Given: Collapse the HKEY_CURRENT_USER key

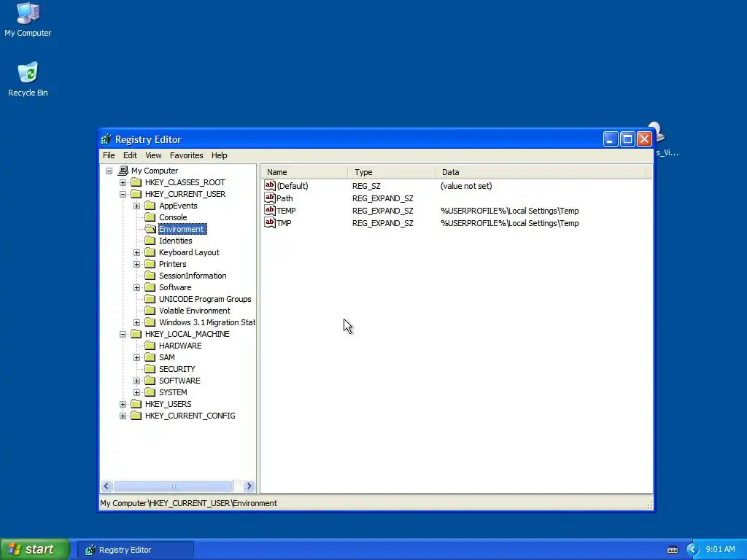Looking at the screenshot, I should 123,194.
